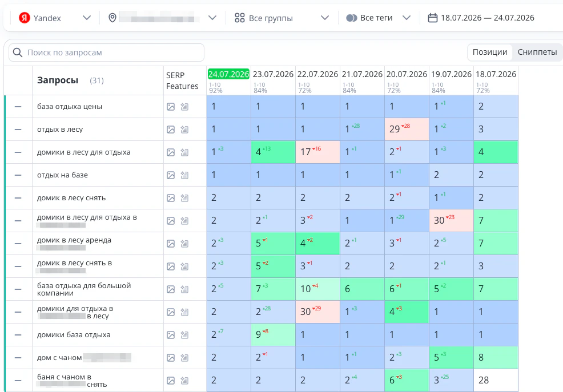Open the query «домик в лесу снять»
The height and width of the screenshot is (392, 563).
pos(71,198)
